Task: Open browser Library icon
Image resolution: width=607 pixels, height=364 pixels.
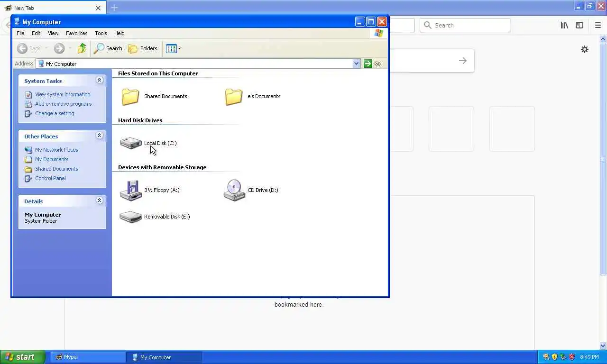Action: click(x=564, y=25)
